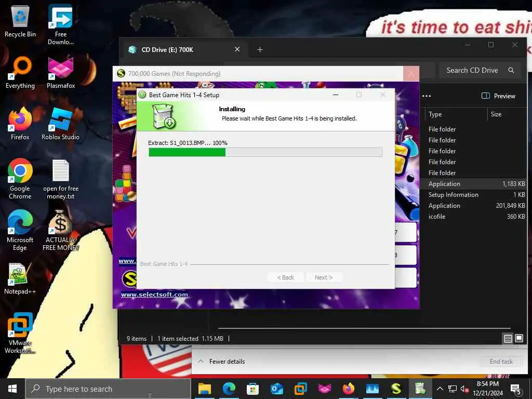
Task: Sort Explorer files by Type column
Action: 456,114
